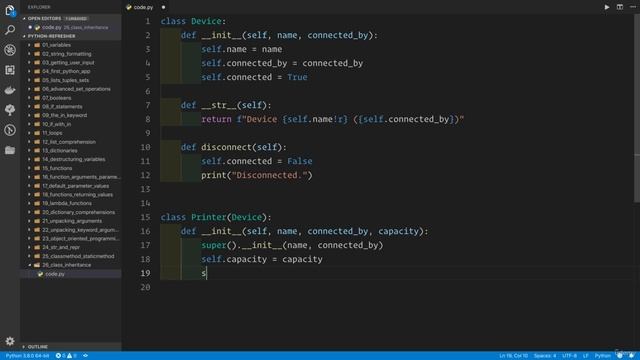Expand the OUTLINE section
Viewport: 640px width, 360px height.
71,347
